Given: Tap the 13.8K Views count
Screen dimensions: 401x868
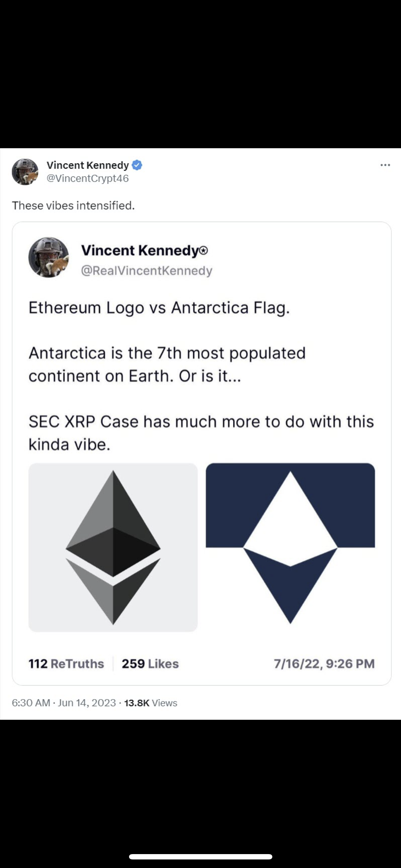Looking at the screenshot, I should click(x=150, y=703).
